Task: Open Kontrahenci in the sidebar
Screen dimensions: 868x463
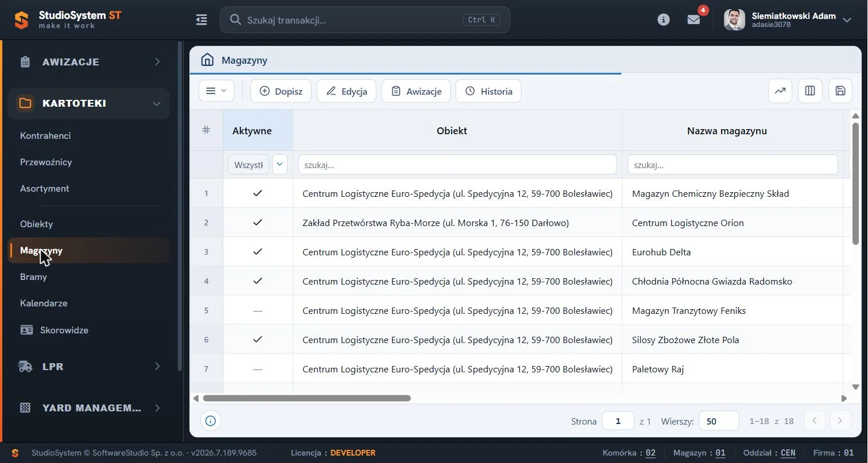Action: 45,135
